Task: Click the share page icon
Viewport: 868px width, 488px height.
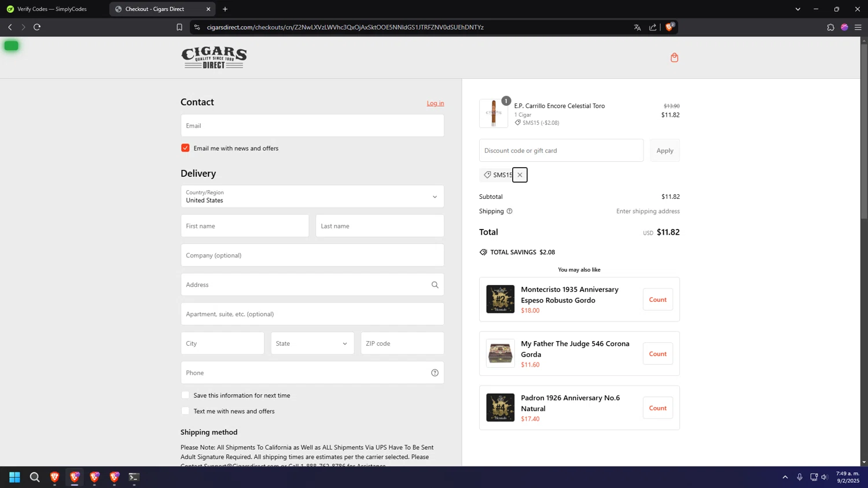Action: pyautogui.click(x=653, y=27)
